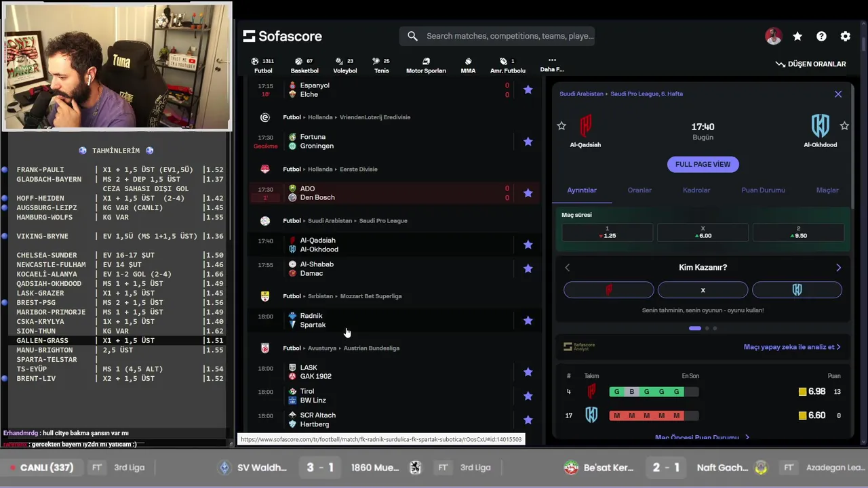Open the ADO vs Den Bosch live match
This screenshot has height=488, width=868.
(395, 193)
